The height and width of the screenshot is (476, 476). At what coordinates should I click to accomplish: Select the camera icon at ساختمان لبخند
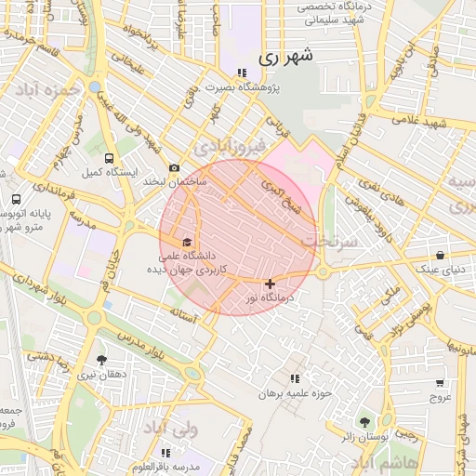[175, 168]
